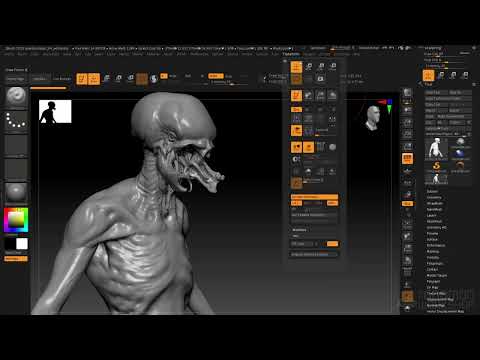This screenshot has height=360, width=480.
Task: Click Rotate icon at top of Tool palette
Action: pos(465,75)
